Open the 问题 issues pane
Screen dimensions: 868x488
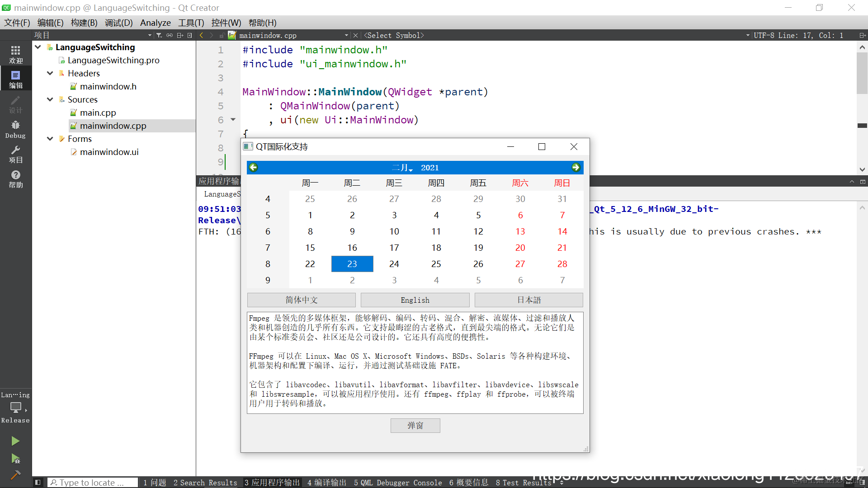(x=155, y=483)
